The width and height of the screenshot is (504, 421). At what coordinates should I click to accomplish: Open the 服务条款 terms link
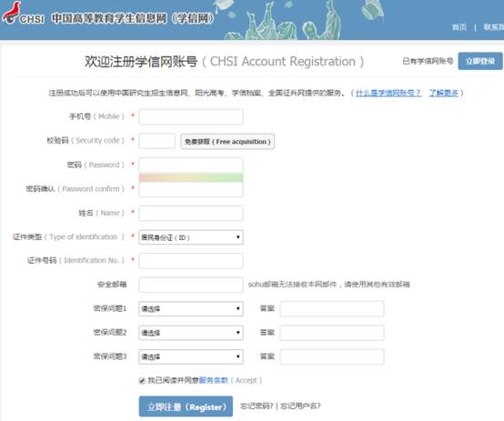click(x=214, y=380)
